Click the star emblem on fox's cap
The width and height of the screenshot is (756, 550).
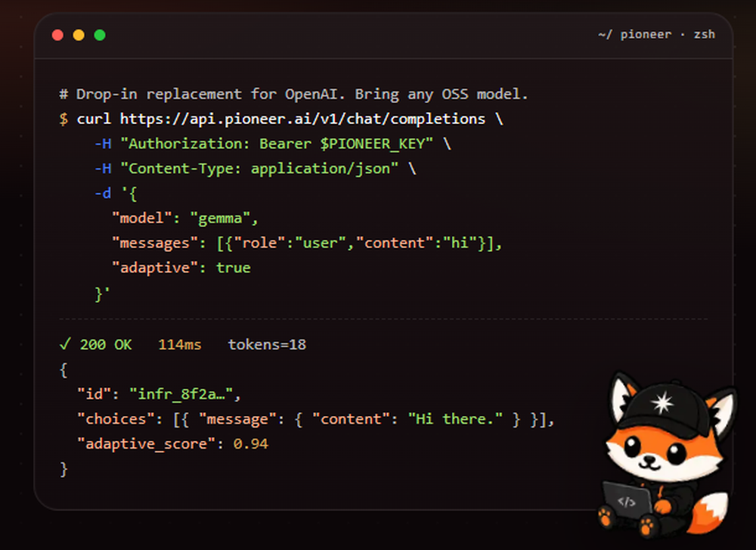(x=662, y=402)
